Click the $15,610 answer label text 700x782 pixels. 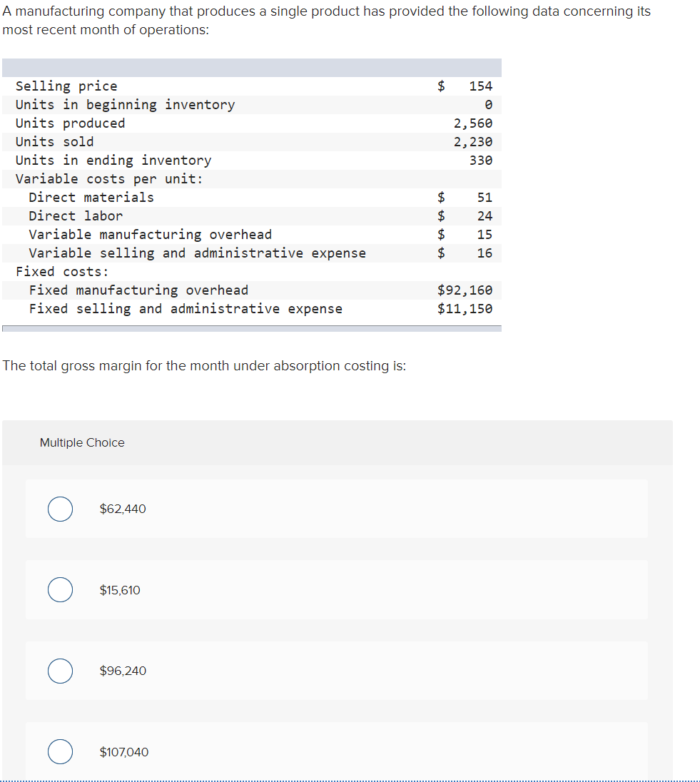[x=121, y=589]
